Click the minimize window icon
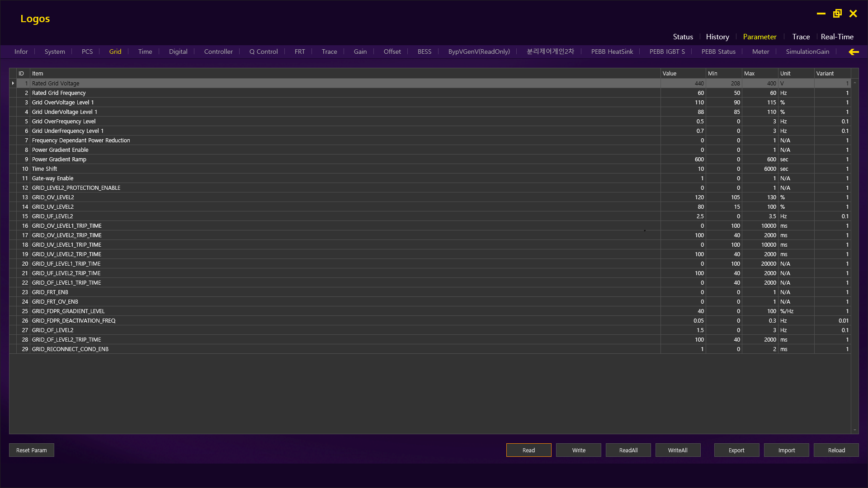Viewport: 868px width, 488px height. (x=821, y=14)
